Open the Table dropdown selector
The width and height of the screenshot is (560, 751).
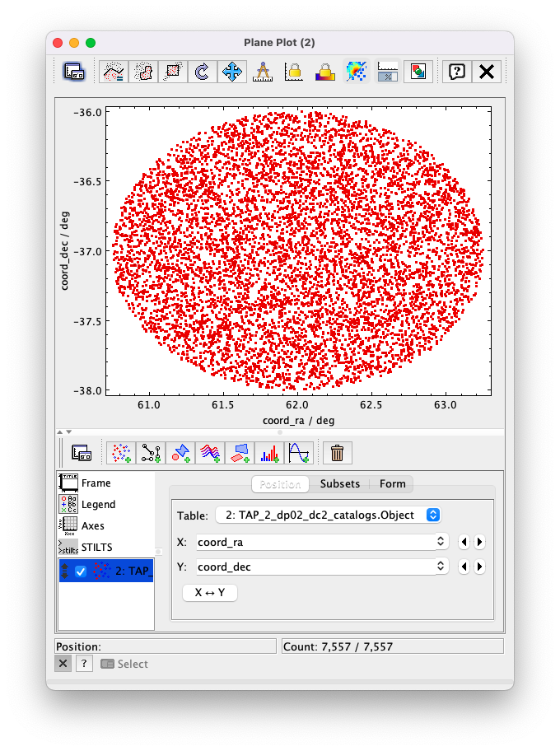[x=328, y=515]
